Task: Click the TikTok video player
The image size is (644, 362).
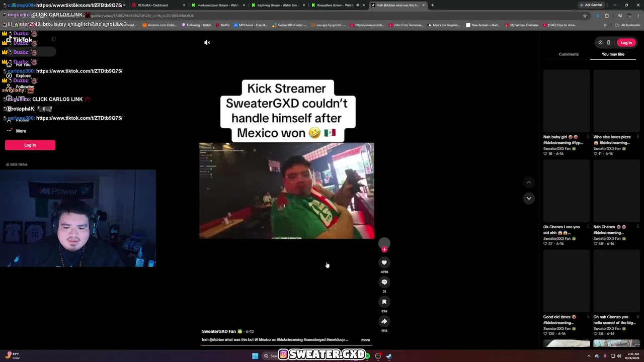Action: click(x=286, y=191)
